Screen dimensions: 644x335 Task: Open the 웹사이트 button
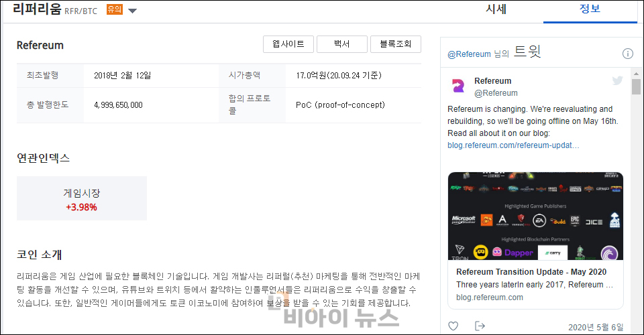(x=288, y=44)
